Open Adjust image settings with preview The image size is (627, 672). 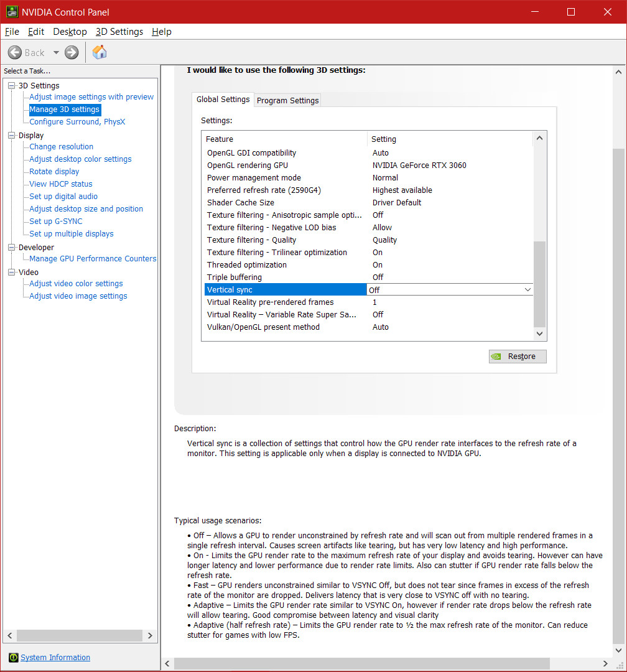point(91,97)
